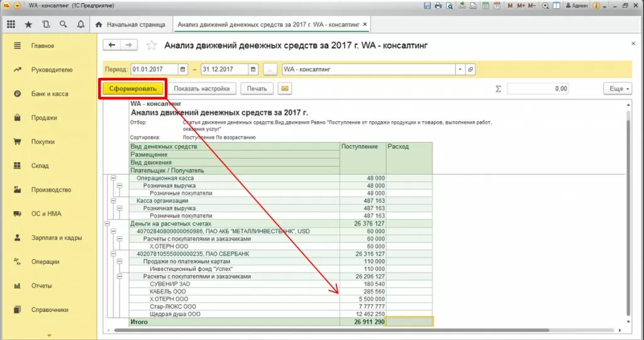This screenshot has width=644, height=340.
Task: Collapse the Касса организации group
Action: (114, 201)
